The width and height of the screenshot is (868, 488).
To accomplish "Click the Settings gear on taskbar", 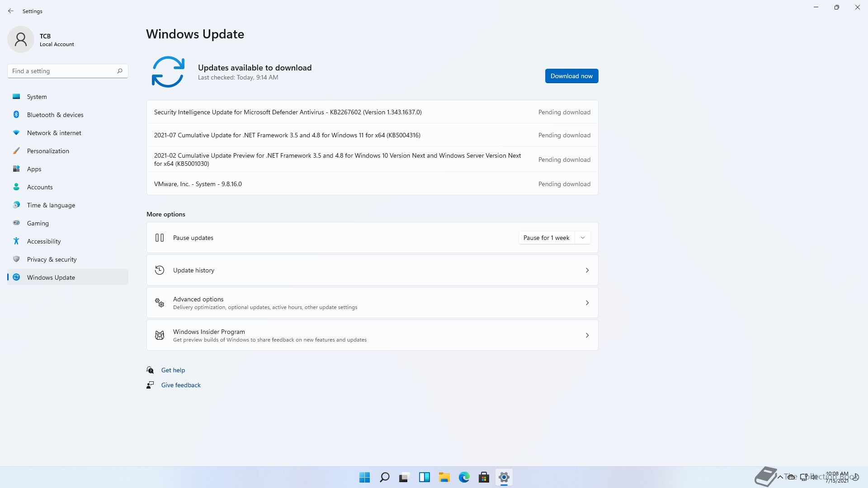I will pos(504,477).
